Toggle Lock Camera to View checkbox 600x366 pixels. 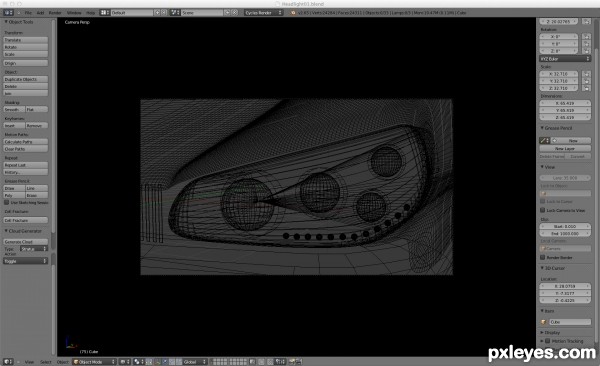(x=543, y=210)
